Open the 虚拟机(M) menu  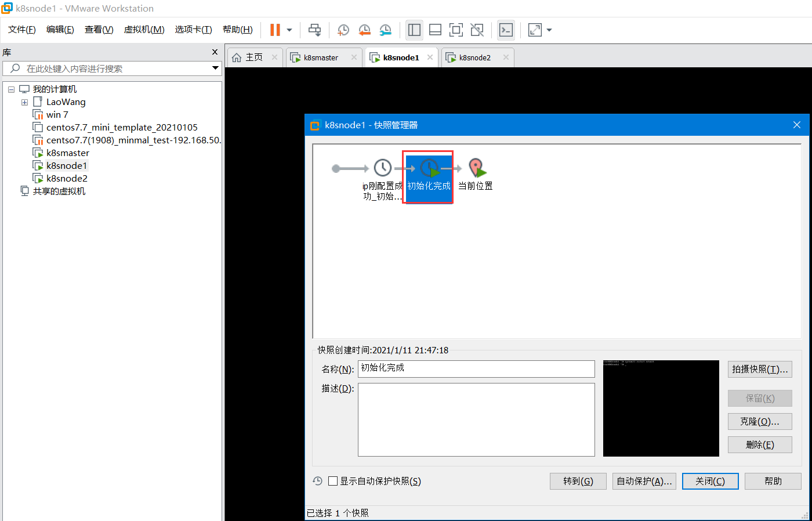tap(144, 30)
